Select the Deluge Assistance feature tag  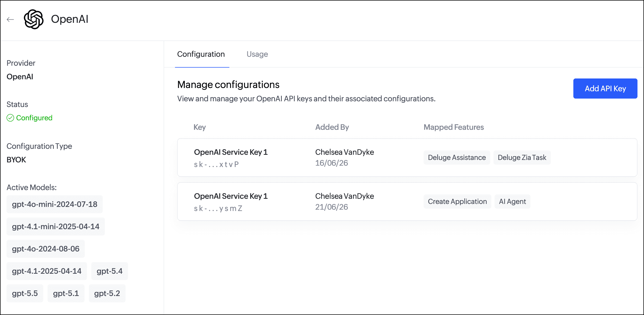pyautogui.click(x=457, y=157)
